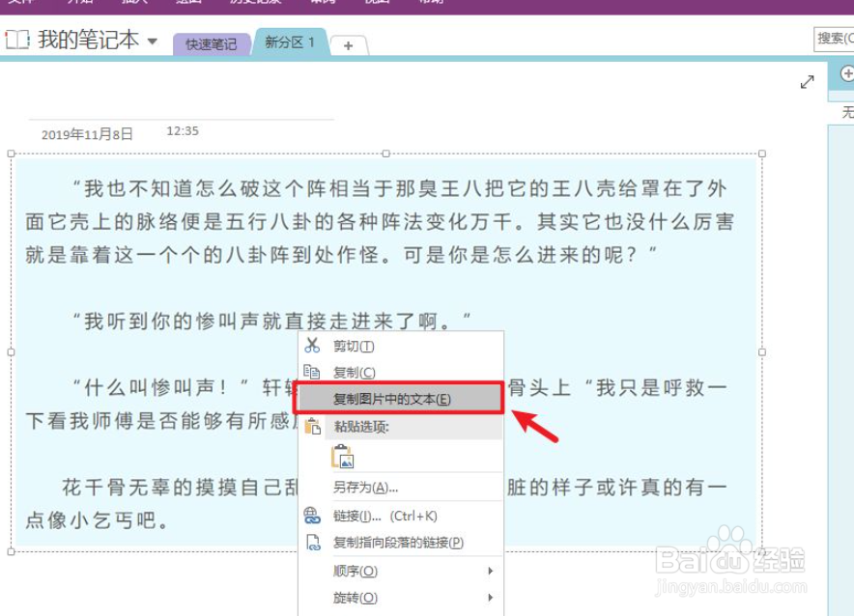Switch to the 快速笔记 section tab
854x616 pixels.
click(x=210, y=43)
